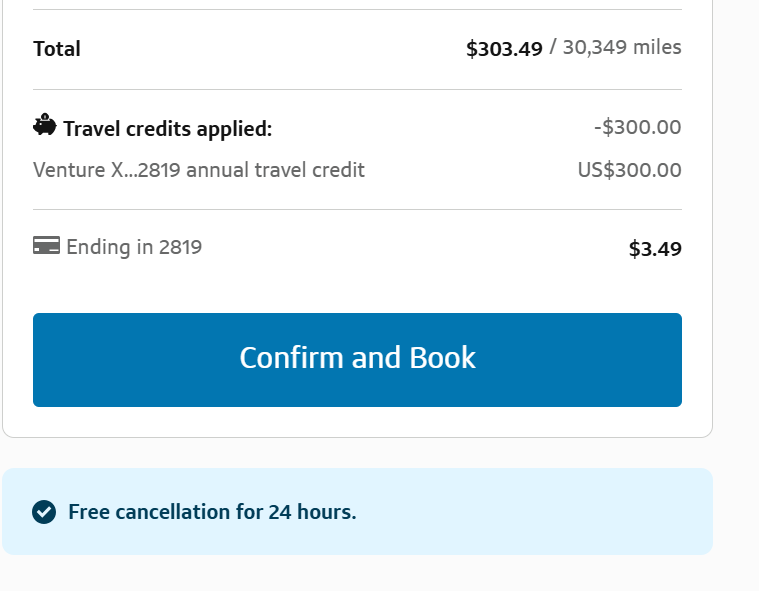Click the divider line above the Total row
759x591 pixels.
(357, 10)
